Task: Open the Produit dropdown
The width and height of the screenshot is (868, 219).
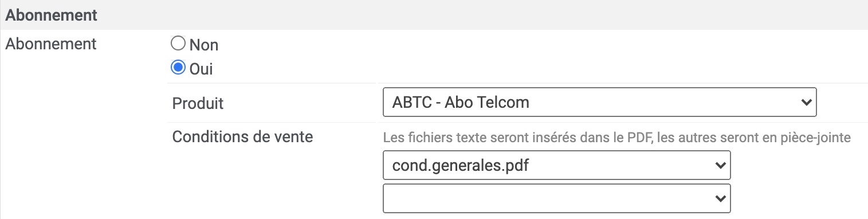Action: (x=599, y=103)
